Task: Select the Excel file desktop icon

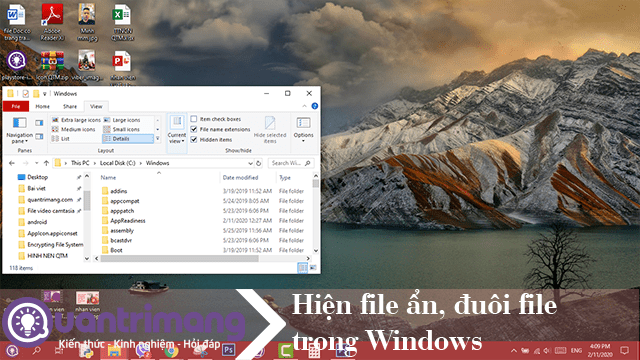Action: [122, 22]
